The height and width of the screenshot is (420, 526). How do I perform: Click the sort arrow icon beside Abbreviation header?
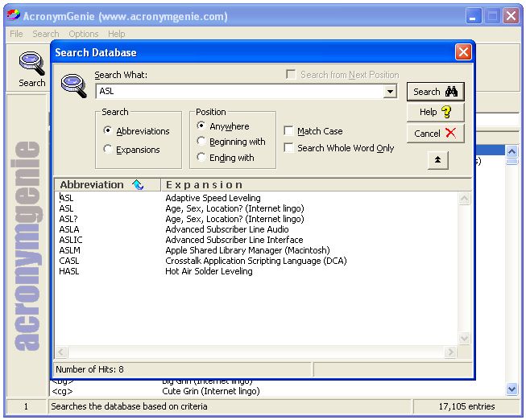[x=138, y=185]
